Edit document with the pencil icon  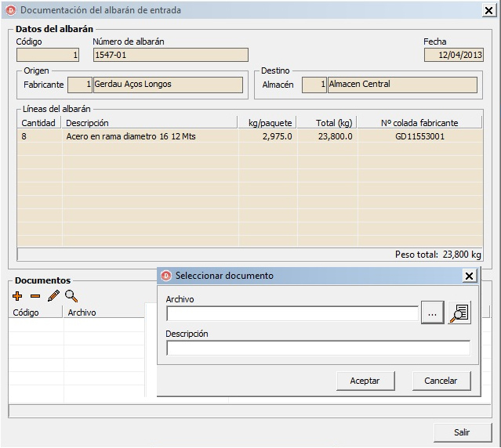click(x=53, y=296)
